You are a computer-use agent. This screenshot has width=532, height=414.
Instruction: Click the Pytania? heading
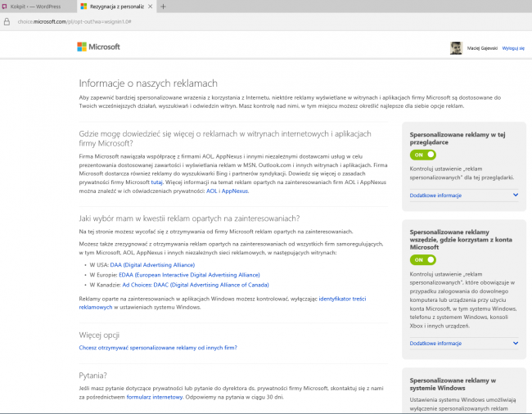pos(92,376)
